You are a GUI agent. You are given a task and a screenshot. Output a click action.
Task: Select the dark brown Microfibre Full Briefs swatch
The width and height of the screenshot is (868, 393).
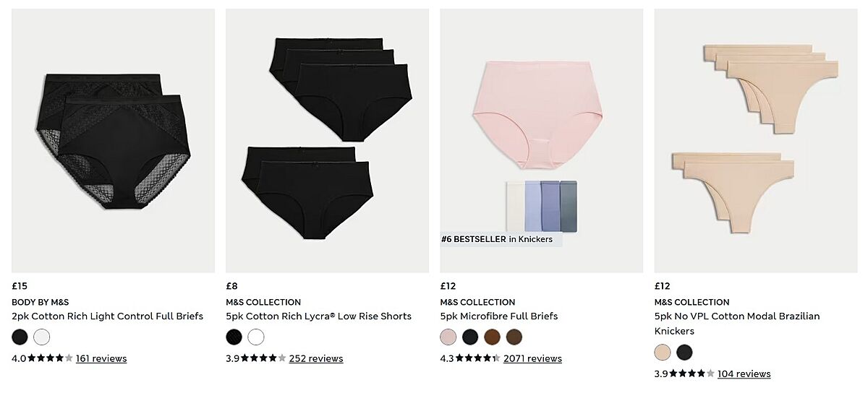pos(514,337)
